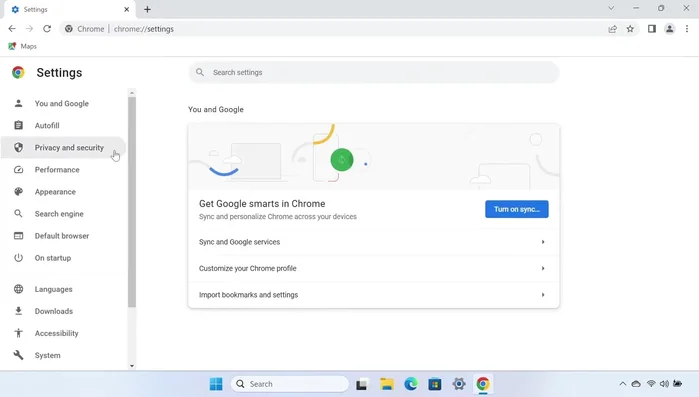The width and height of the screenshot is (699, 397).
Task: Click the Chrome icon in the taskbar
Action: click(483, 384)
